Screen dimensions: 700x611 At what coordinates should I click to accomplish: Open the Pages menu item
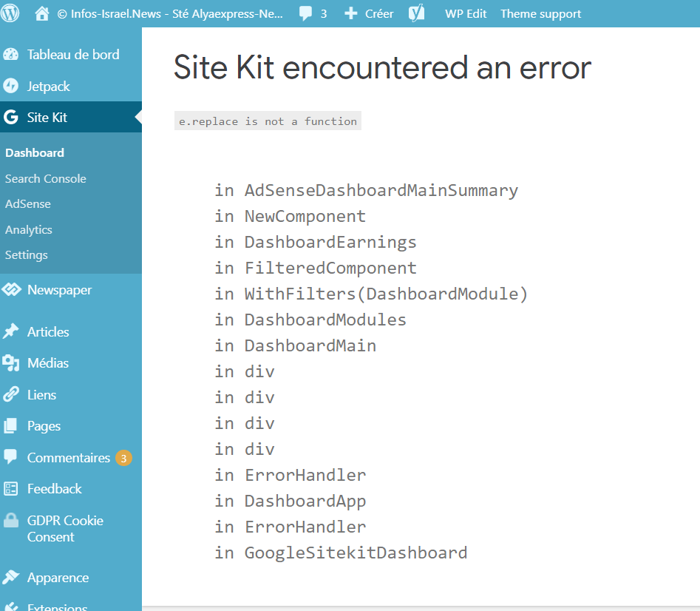pyautogui.click(x=44, y=426)
